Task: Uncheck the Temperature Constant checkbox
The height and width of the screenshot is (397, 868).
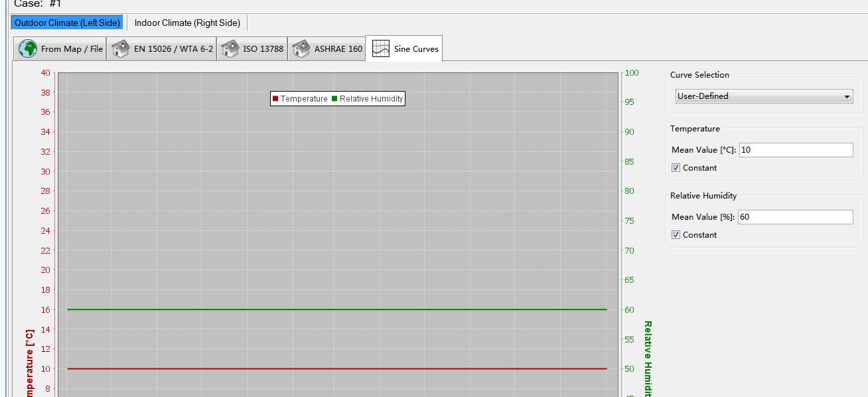Action: 676,168
